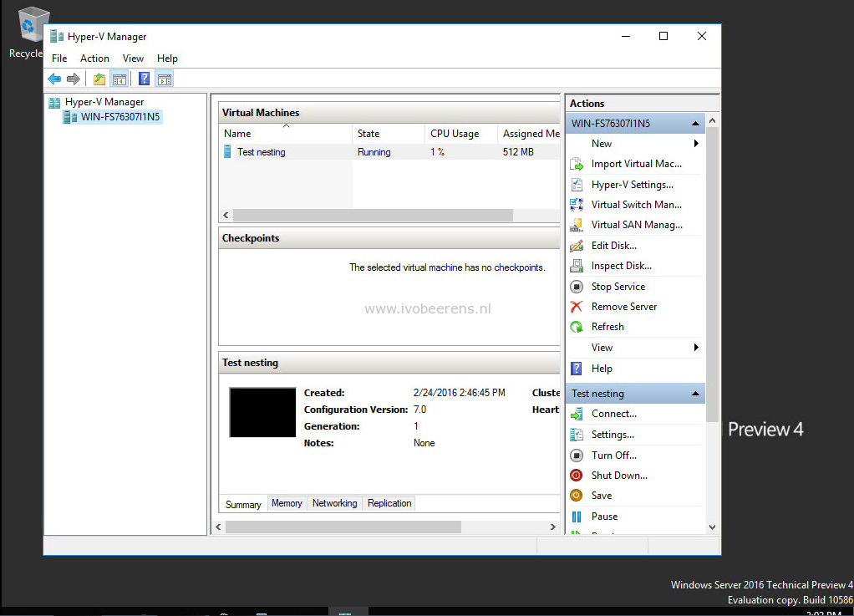Image resolution: width=854 pixels, height=616 pixels.
Task: Collapse the Test nesting actions section
Action: click(695, 394)
